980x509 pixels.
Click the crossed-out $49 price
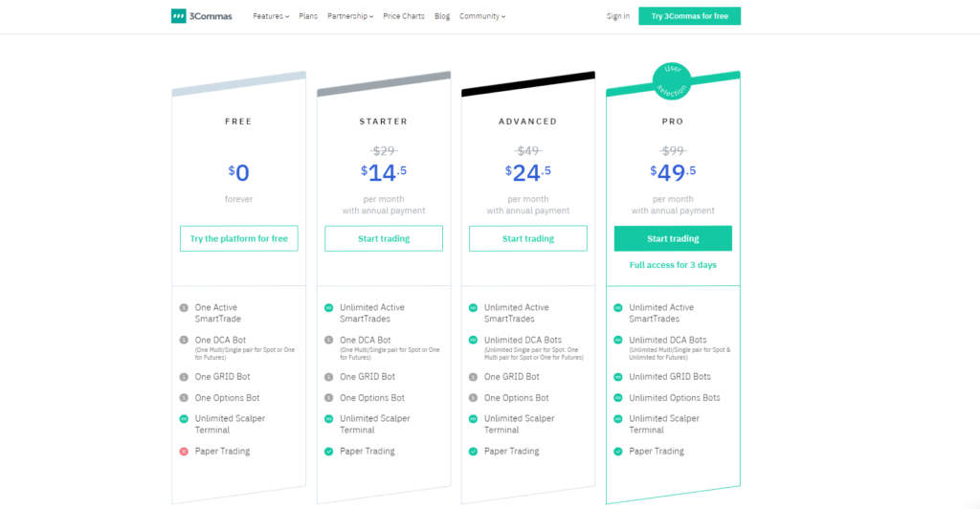pyautogui.click(x=528, y=150)
